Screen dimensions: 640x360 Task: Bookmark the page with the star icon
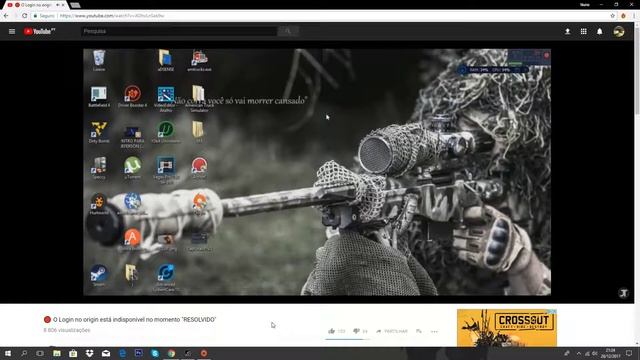[x=612, y=16]
